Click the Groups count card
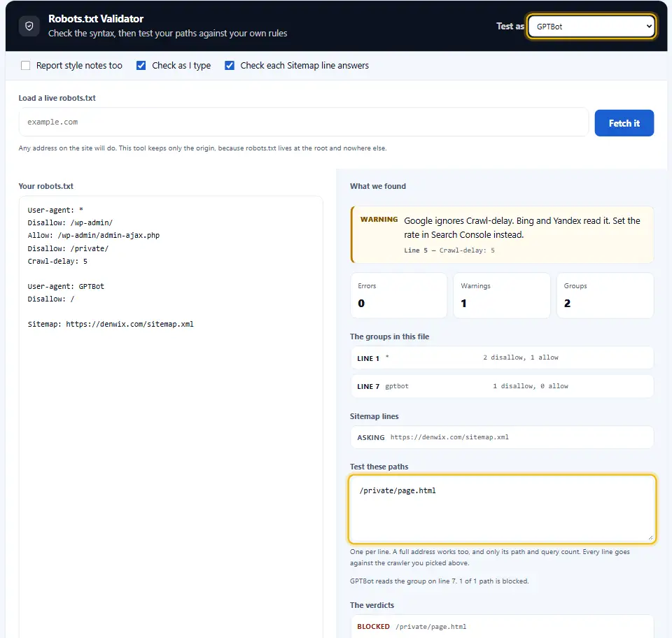This screenshot has width=672, height=638. (x=605, y=295)
